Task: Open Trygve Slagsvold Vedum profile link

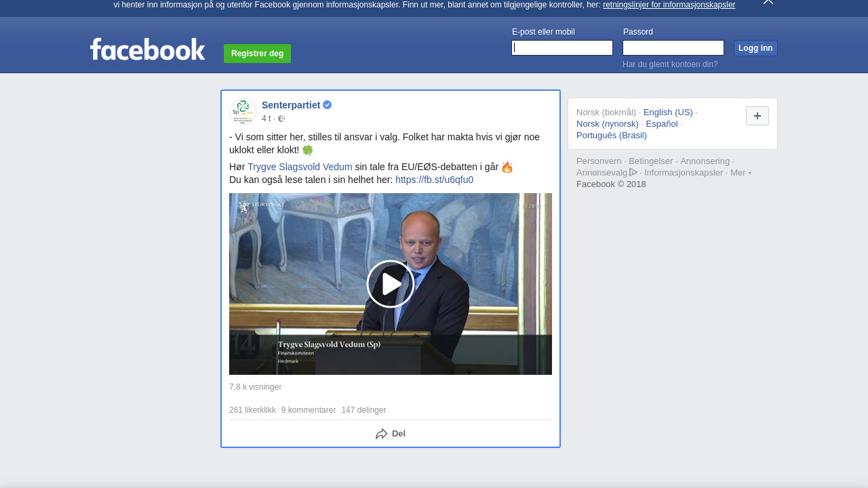Action: (300, 167)
